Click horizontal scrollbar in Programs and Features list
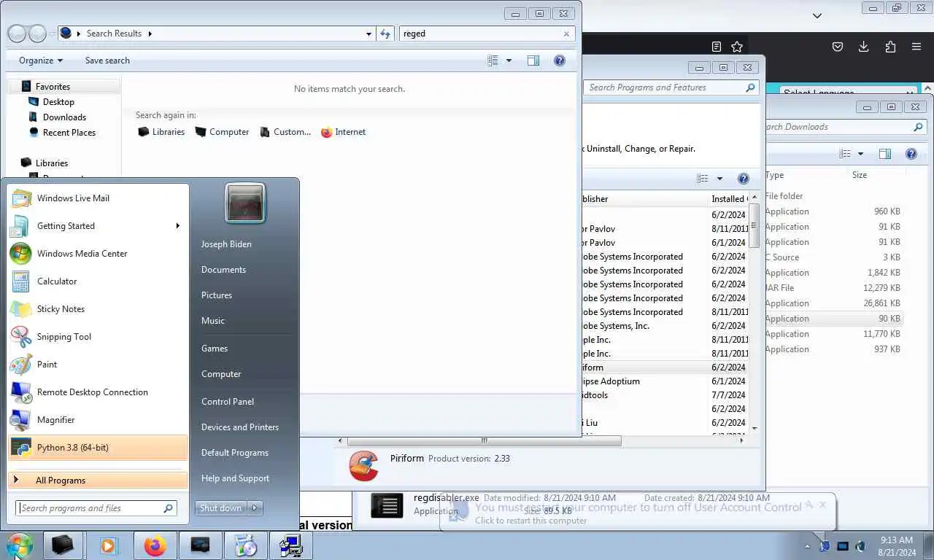Image resolution: width=934 pixels, height=560 pixels. [x=484, y=440]
